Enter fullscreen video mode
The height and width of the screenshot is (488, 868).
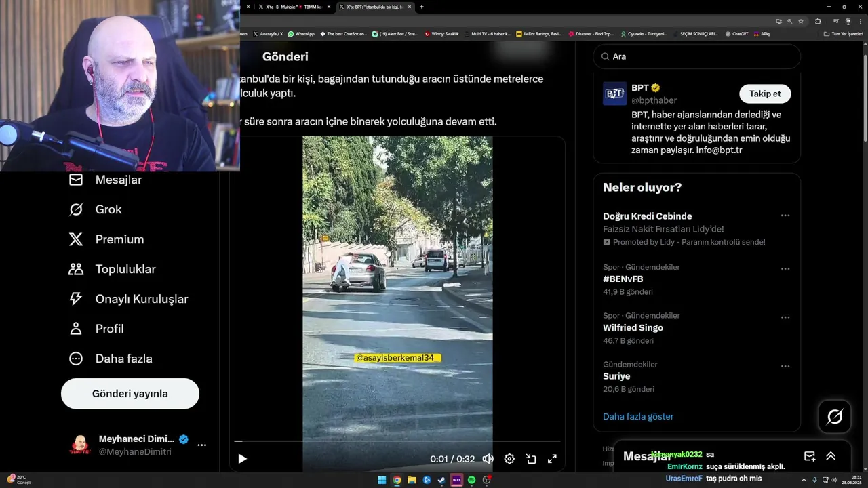pos(552,459)
